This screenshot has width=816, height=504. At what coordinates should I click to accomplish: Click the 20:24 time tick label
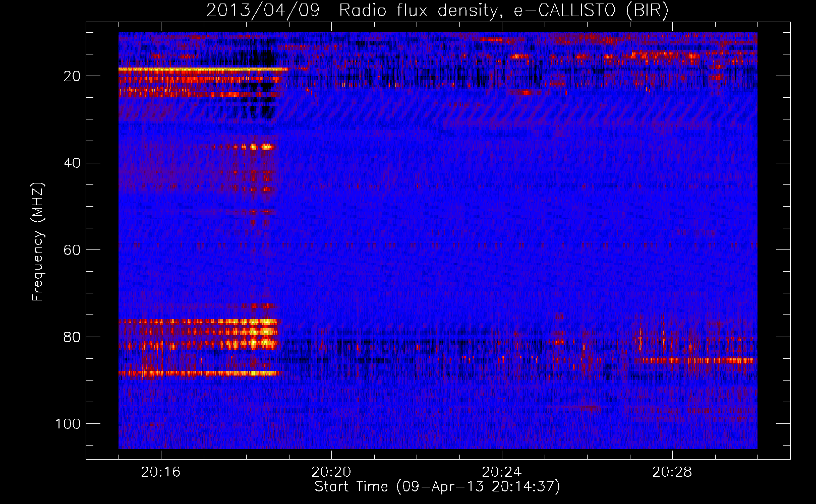click(502, 472)
